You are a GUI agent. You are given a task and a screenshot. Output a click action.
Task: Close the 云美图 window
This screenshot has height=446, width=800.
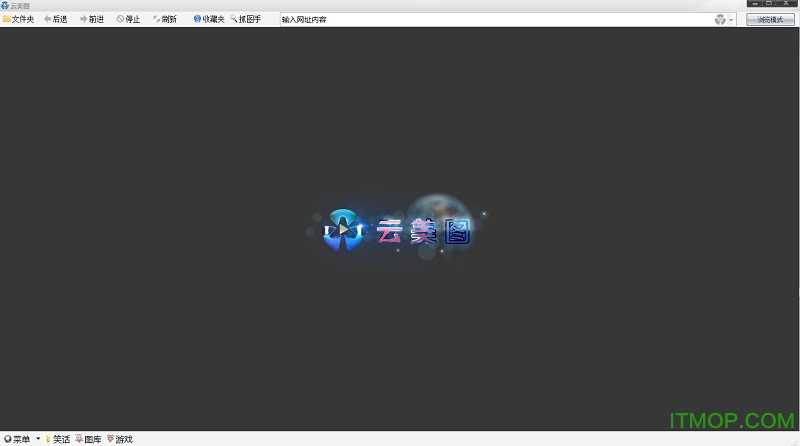click(786, 4)
